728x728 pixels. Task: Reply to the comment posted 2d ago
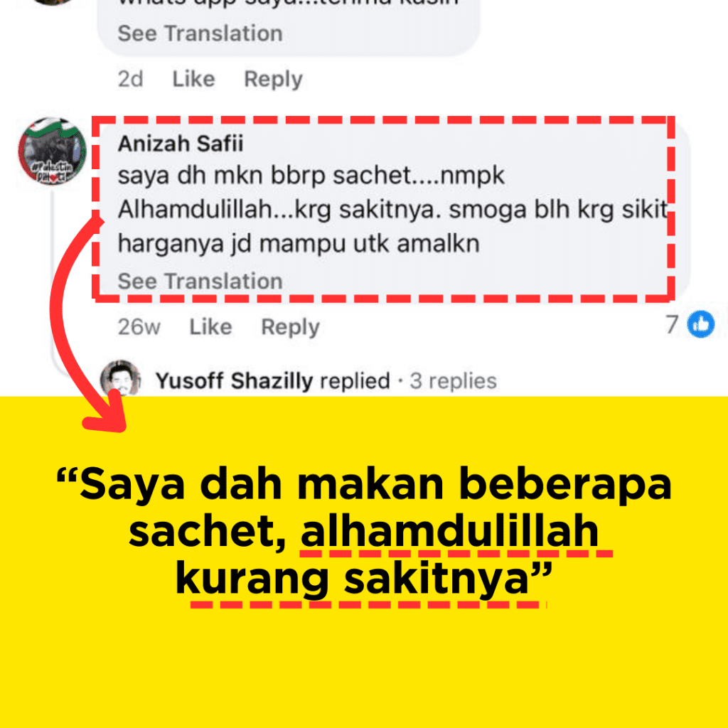274,79
